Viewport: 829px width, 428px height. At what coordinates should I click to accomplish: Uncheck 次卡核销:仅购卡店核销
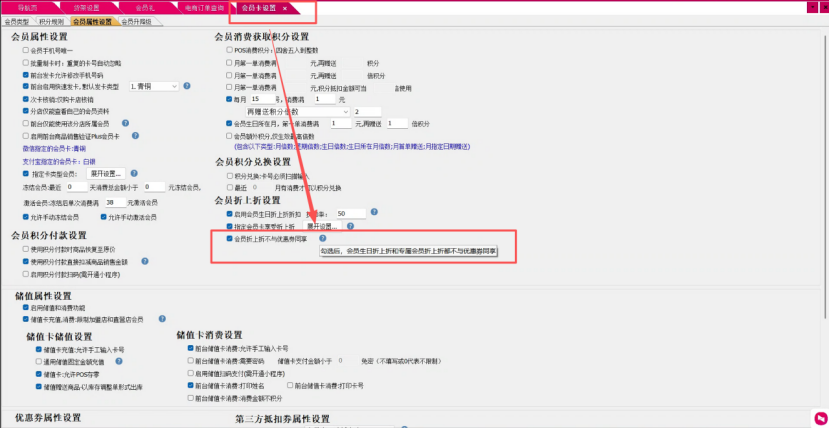25,99
